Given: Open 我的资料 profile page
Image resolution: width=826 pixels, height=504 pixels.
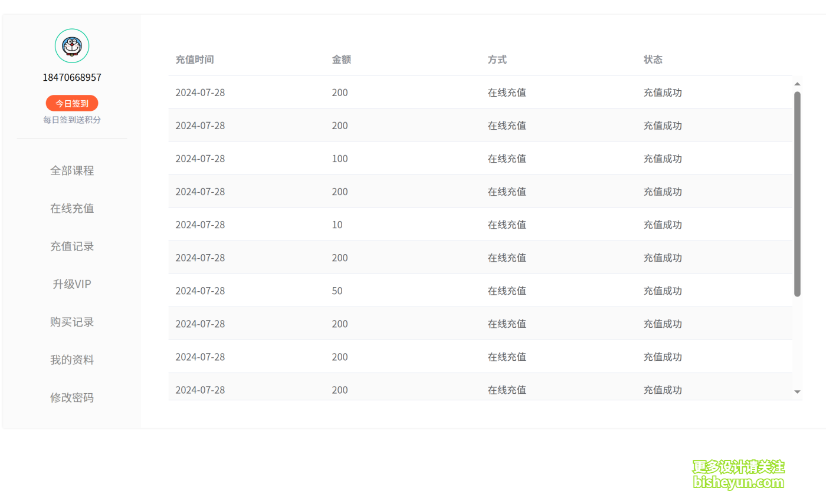Looking at the screenshot, I should [72, 360].
